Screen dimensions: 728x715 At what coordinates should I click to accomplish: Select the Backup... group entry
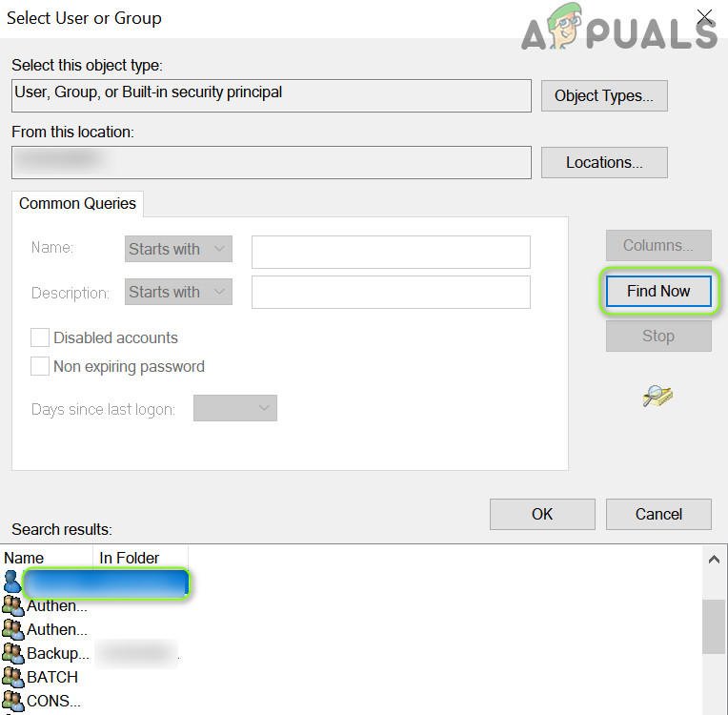(x=57, y=653)
